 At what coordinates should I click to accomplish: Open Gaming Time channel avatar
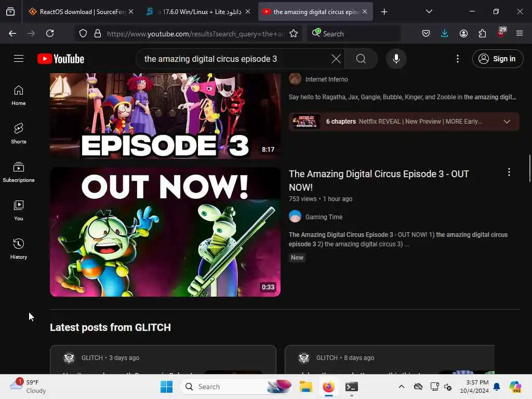(x=295, y=217)
